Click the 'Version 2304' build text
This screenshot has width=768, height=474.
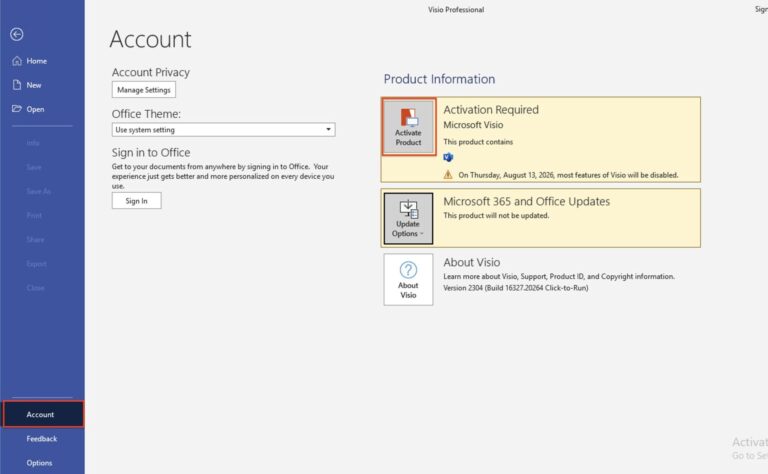[x=516, y=288]
